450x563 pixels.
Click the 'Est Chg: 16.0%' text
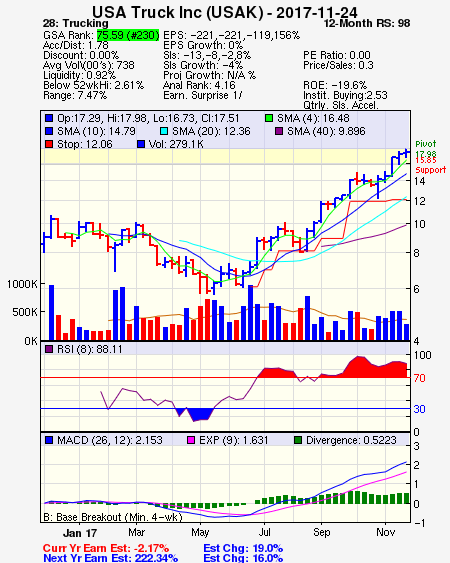pos(243,558)
